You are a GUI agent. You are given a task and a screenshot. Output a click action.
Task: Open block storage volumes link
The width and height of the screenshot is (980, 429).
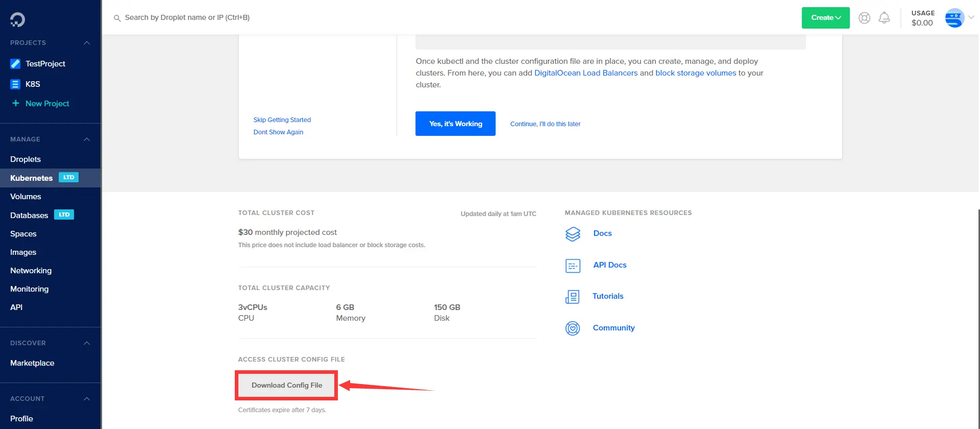pyautogui.click(x=696, y=73)
